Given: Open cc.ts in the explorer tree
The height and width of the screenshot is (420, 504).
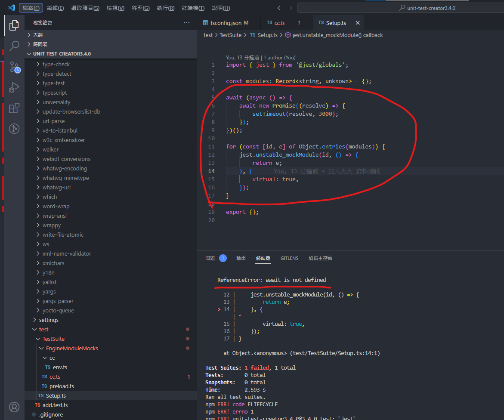Looking at the screenshot, I should (x=111, y=377).
